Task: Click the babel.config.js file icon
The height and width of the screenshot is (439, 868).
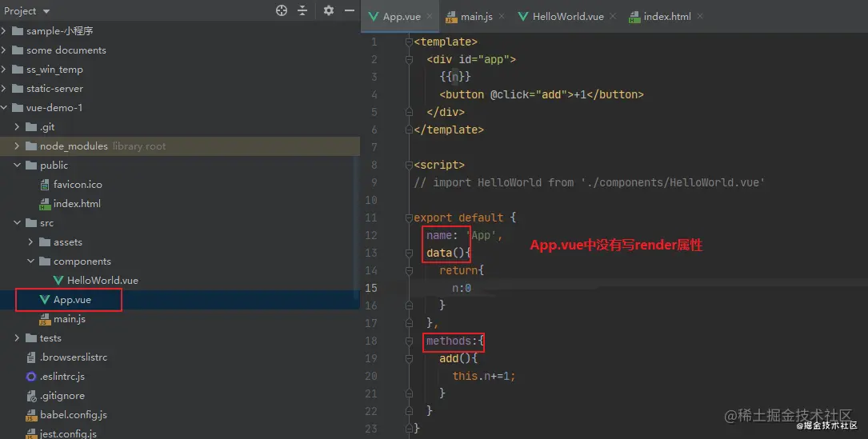Action: pyautogui.click(x=31, y=415)
